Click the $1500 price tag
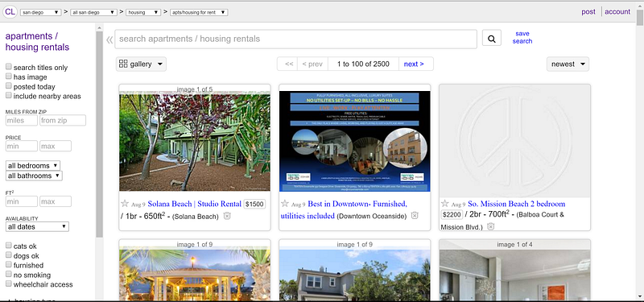644x302 pixels. point(254,204)
